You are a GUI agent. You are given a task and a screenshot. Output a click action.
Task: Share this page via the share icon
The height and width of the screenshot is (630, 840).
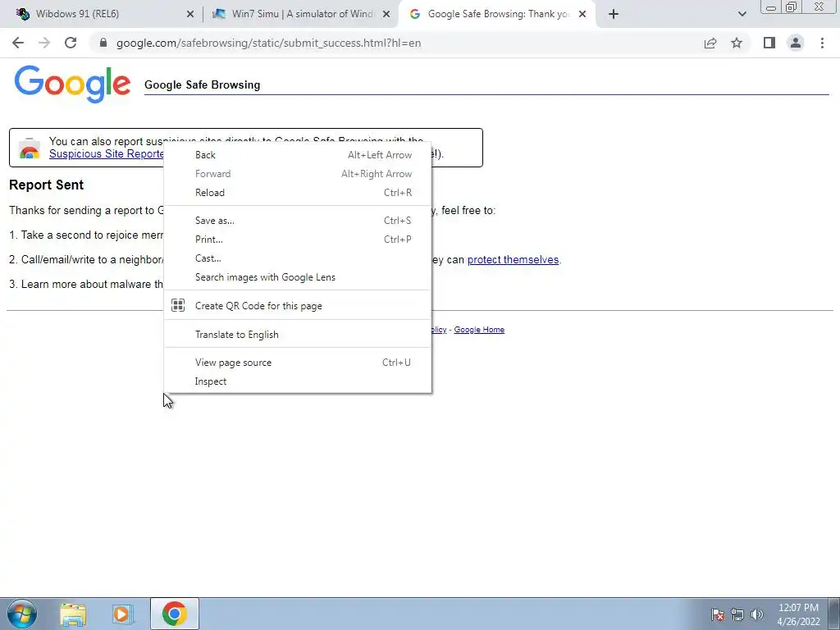(x=710, y=43)
